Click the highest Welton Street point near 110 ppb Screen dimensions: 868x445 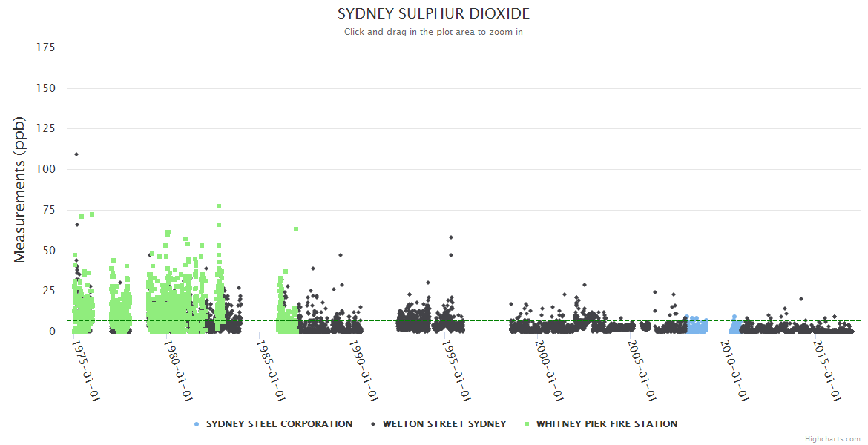pyautogui.click(x=76, y=154)
